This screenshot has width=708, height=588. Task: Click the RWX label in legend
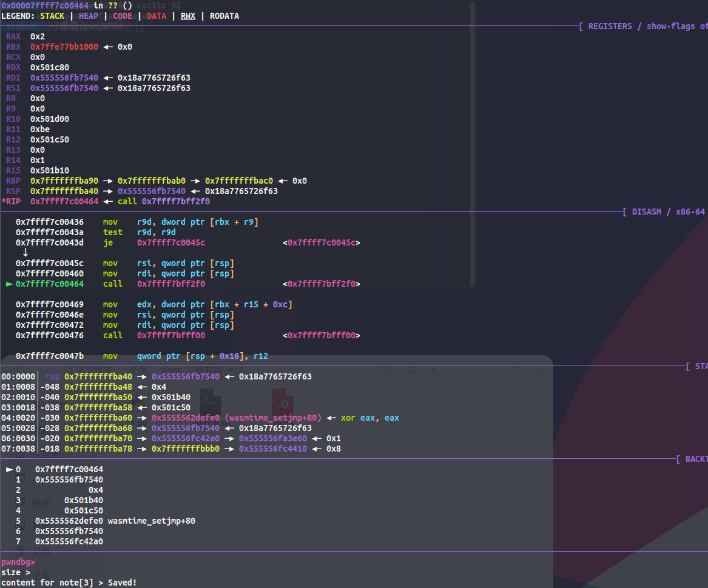pos(188,16)
